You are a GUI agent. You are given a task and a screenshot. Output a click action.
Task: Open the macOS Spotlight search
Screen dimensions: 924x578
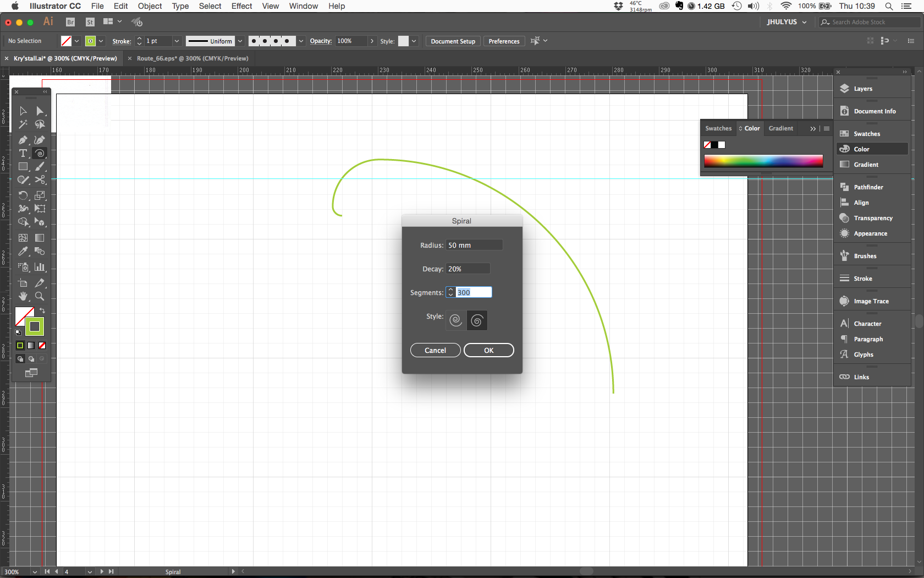pyautogui.click(x=889, y=6)
